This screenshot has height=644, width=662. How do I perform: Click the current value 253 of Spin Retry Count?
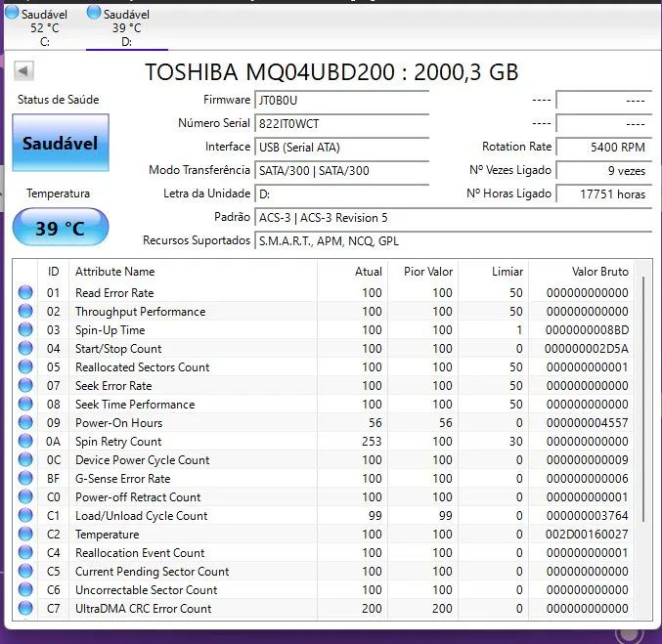372,442
